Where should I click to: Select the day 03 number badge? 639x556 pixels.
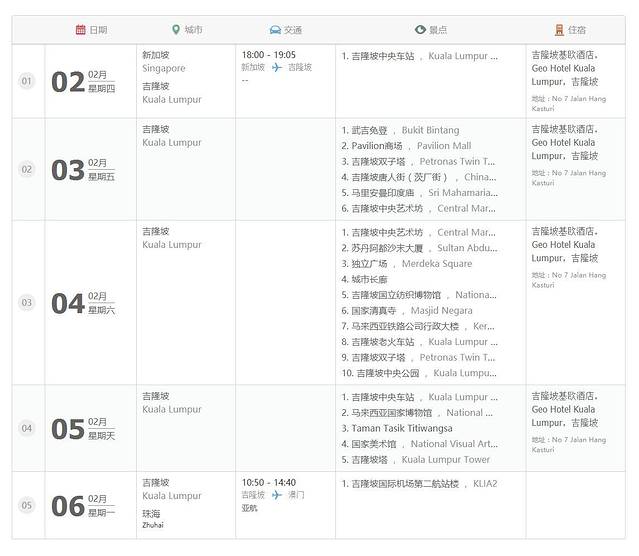point(27,302)
